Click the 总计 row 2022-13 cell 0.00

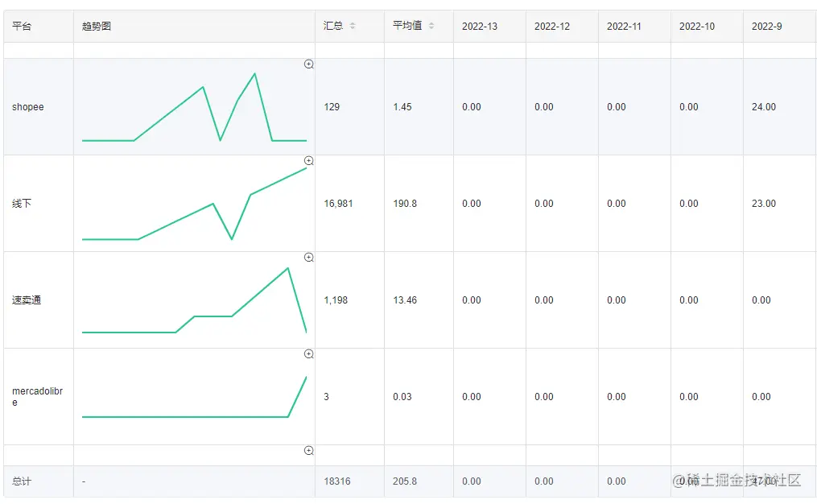[472, 481]
